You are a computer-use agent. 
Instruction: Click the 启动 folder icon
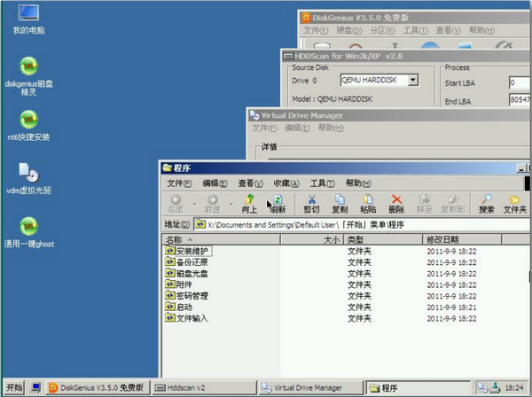(x=170, y=307)
